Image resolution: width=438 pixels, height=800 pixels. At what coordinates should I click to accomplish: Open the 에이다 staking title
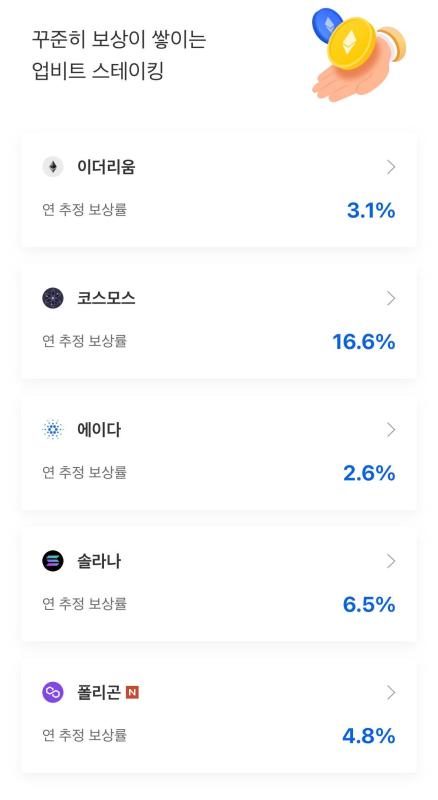pos(99,430)
